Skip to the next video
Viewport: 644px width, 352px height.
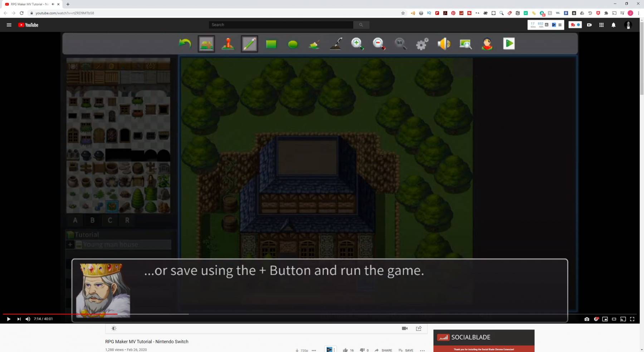[x=19, y=319]
